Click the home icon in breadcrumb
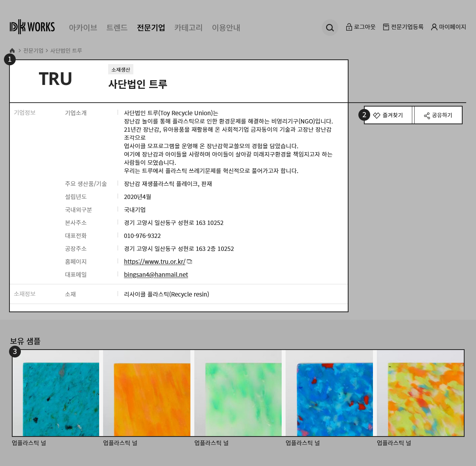 pyautogui.click(x=12, y=50)
